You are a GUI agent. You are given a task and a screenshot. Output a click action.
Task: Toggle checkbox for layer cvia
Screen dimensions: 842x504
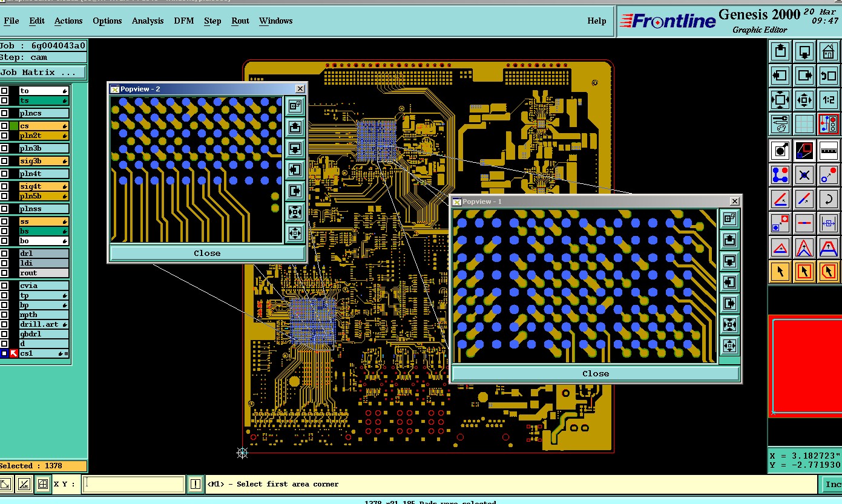pos(5,286)
